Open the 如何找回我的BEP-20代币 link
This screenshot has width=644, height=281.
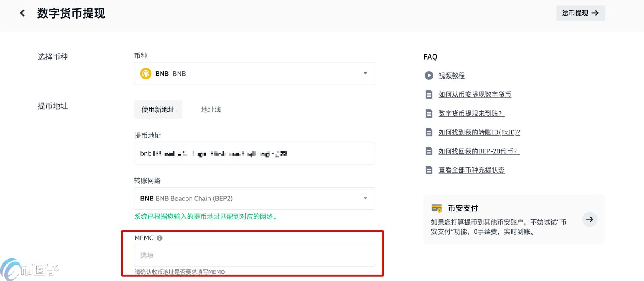coord(479,151)
